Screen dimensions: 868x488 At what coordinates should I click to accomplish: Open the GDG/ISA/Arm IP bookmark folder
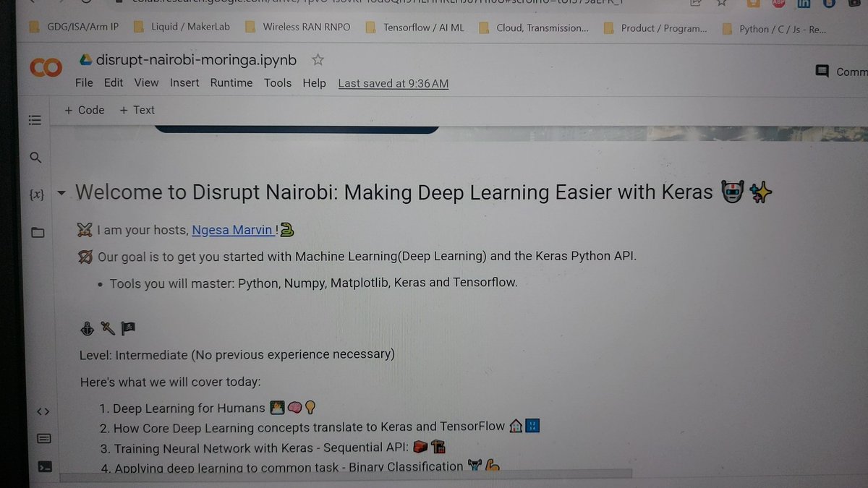[75, 28]
